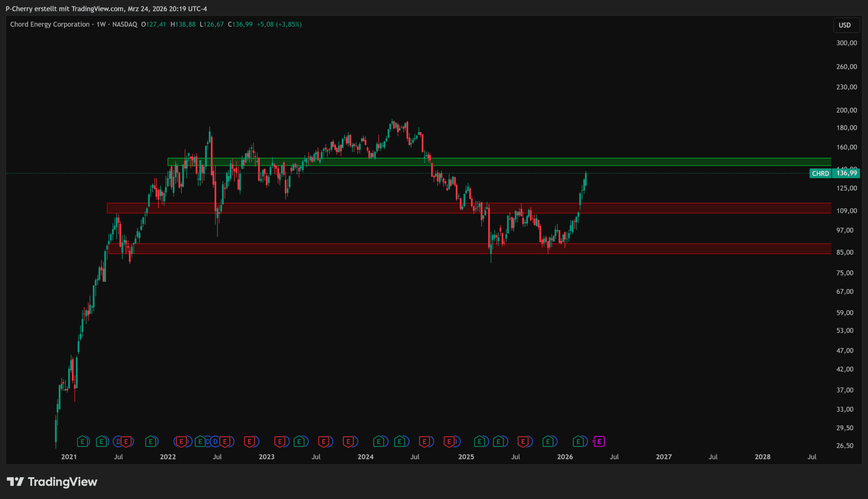Image resolution: width=868 pixels, height=499 pixels.
Task: Click the green E marker beside the purple one
Action: [578, 442]
